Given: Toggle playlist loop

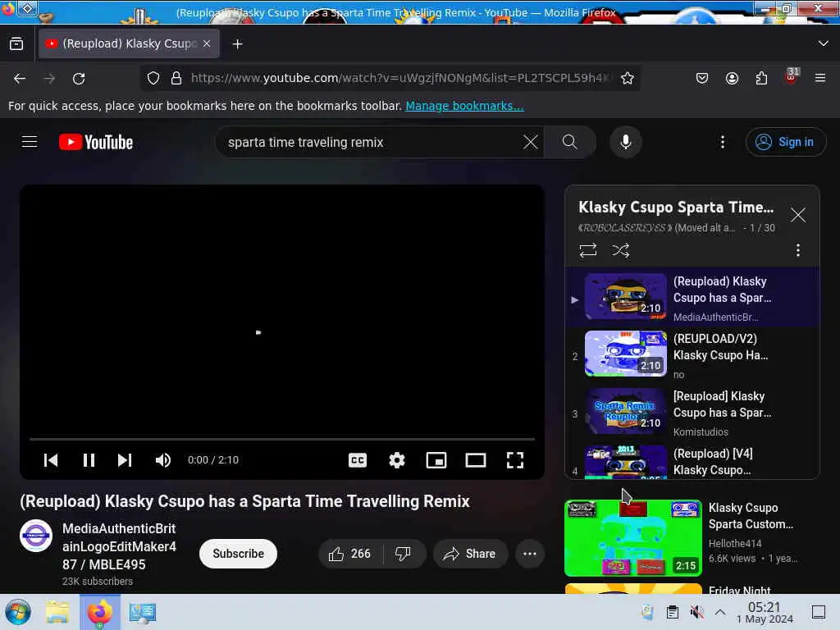Looking at the screenshot, I should coord(587,250).
